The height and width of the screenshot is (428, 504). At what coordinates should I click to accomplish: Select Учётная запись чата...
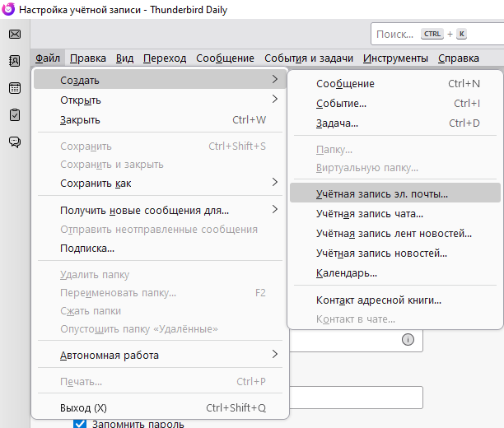coord(395,214)
